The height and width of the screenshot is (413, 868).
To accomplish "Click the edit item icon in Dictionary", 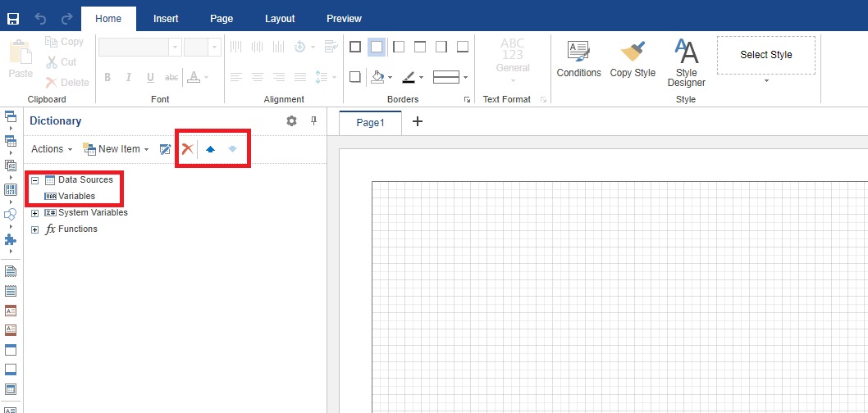I will [x=165, y=148].
